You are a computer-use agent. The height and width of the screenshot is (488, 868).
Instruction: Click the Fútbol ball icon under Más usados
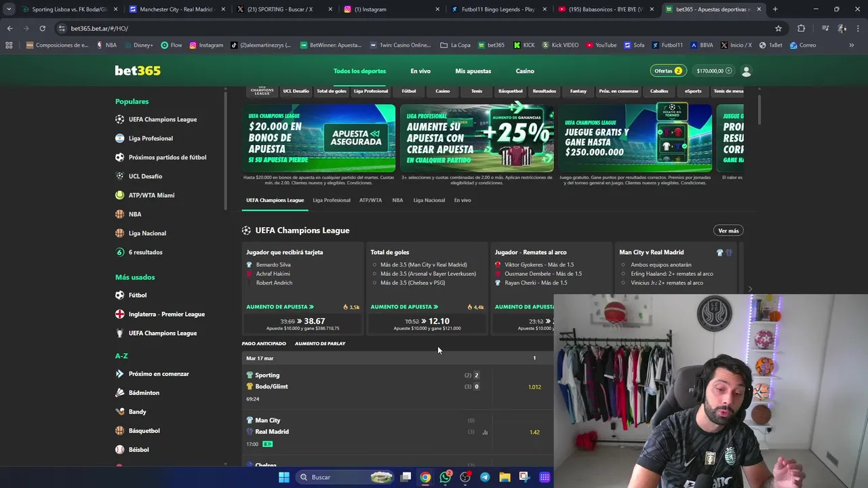[x=120, y=295]
